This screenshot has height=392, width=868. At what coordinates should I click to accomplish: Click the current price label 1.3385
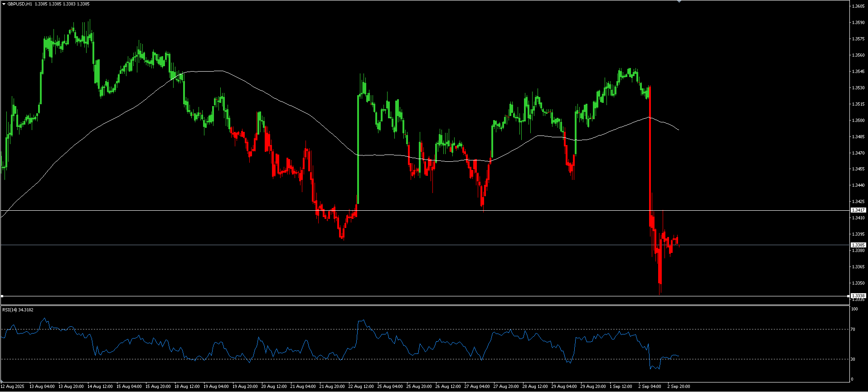coord(858,245)
